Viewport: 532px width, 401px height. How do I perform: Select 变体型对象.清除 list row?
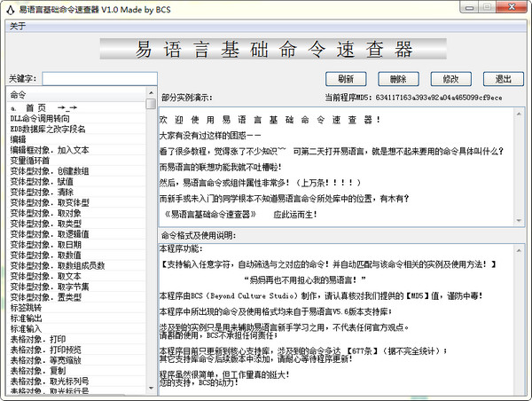(76, 192)
